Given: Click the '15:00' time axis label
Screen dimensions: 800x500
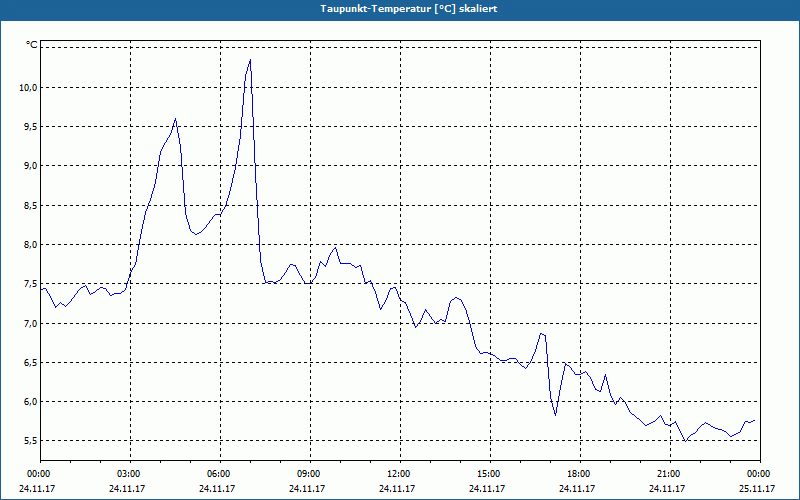Looking at the screenshot, I should click(490, 474).
